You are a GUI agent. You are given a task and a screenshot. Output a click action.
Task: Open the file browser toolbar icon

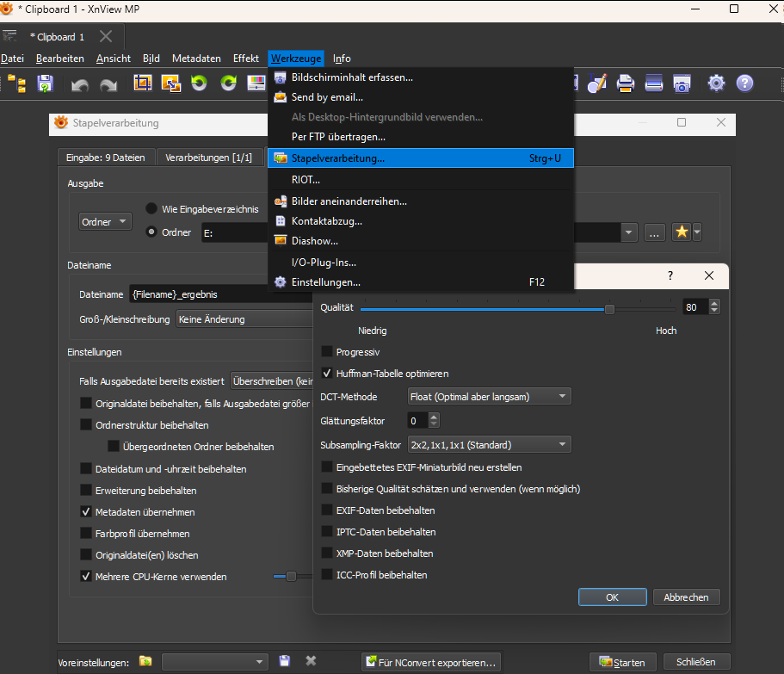tap(17, 83)
